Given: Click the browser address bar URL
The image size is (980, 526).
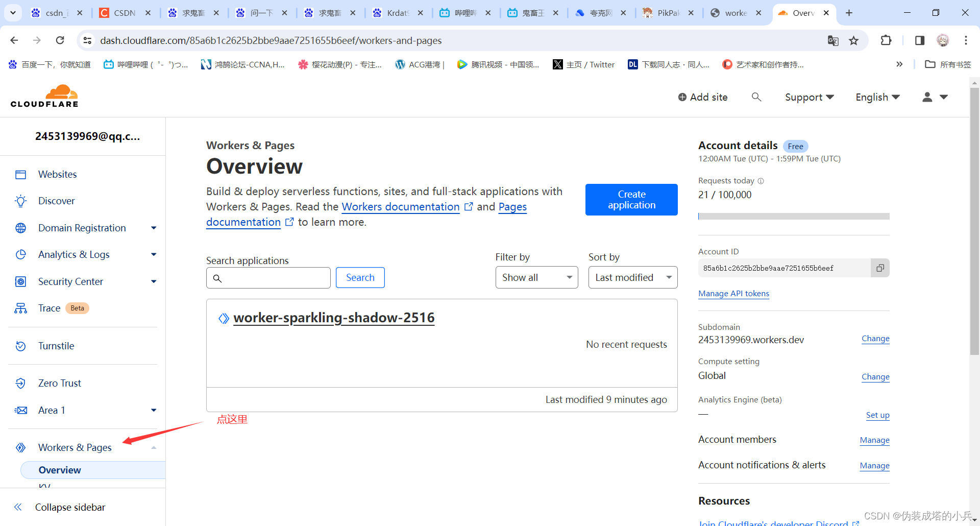Looking at the screenshot, I should 271,40.
